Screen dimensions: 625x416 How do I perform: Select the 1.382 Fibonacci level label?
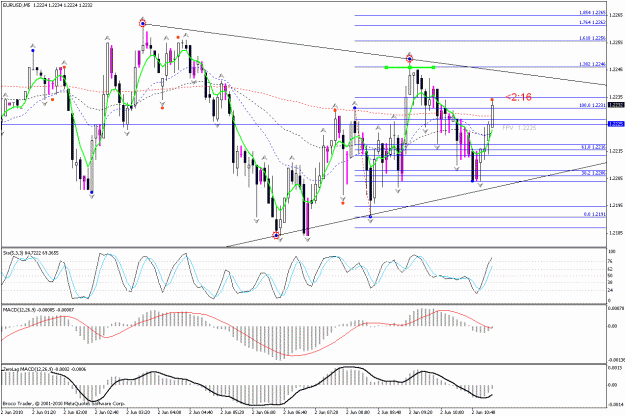point(592,64)
